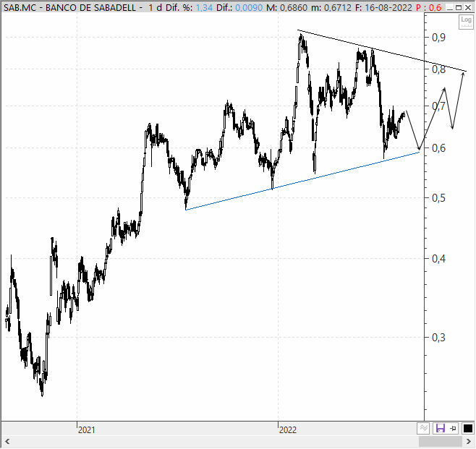
Task: Click the '2022' time axis label
Action: 288,430
